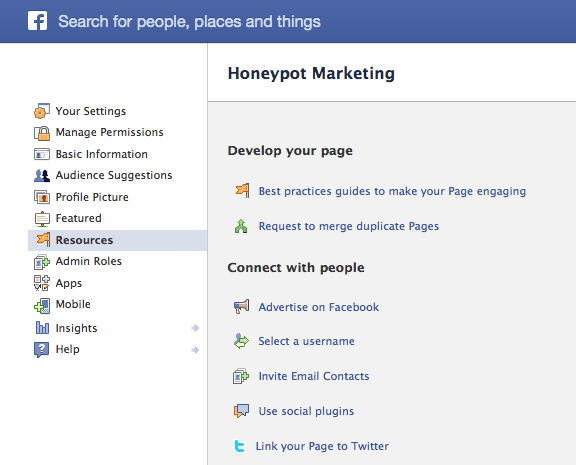
Task: Open the Mobile section
Action: 73,304
